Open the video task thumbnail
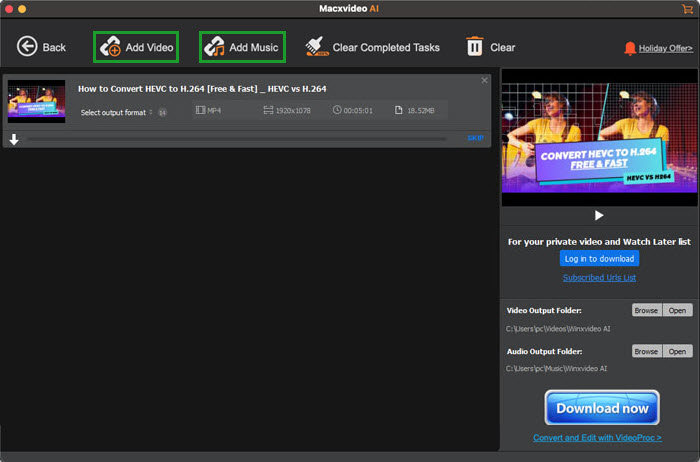The width and height of the screenshot is (700, 462). point(37,101)
